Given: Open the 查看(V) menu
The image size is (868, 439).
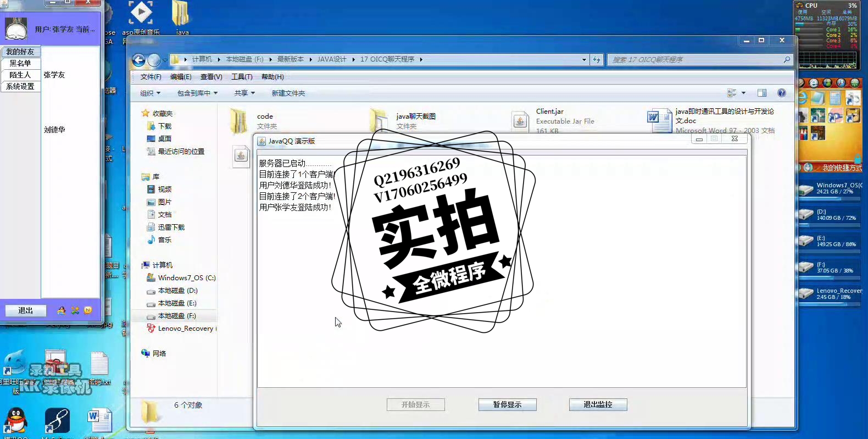Looking at the screenshot, I should pos(211,77).
